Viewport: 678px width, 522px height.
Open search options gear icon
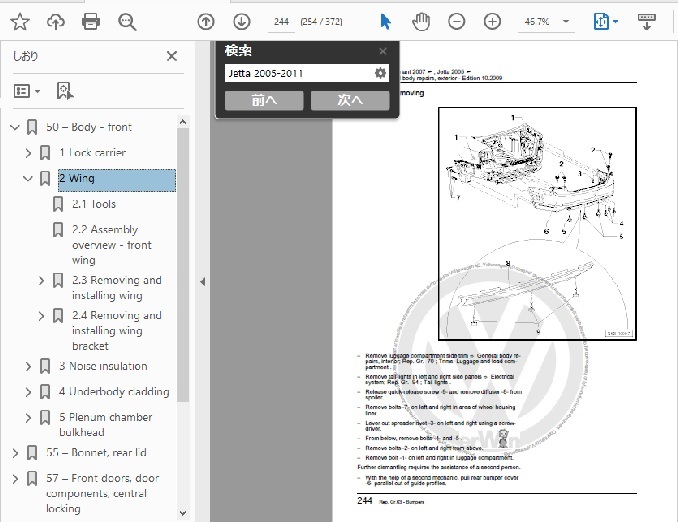[x=380, y=73]
